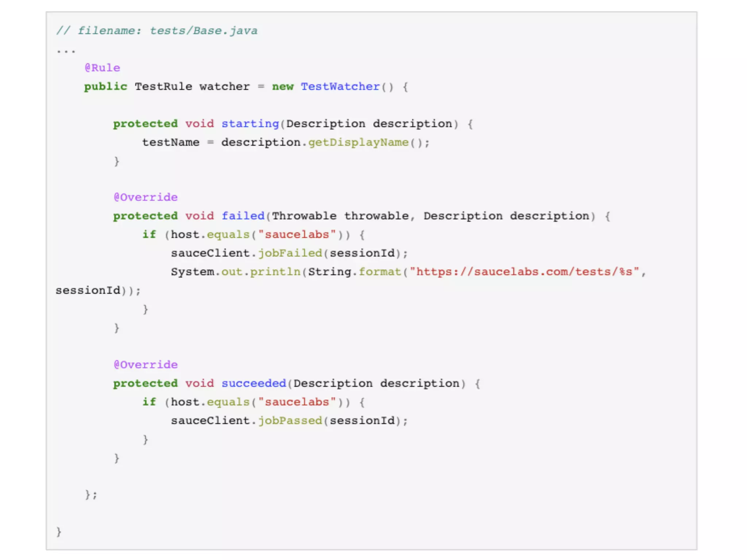Click the closing '};' of the TestWatcher
Viewport: 747px width, 560px height.
[91, 495]
